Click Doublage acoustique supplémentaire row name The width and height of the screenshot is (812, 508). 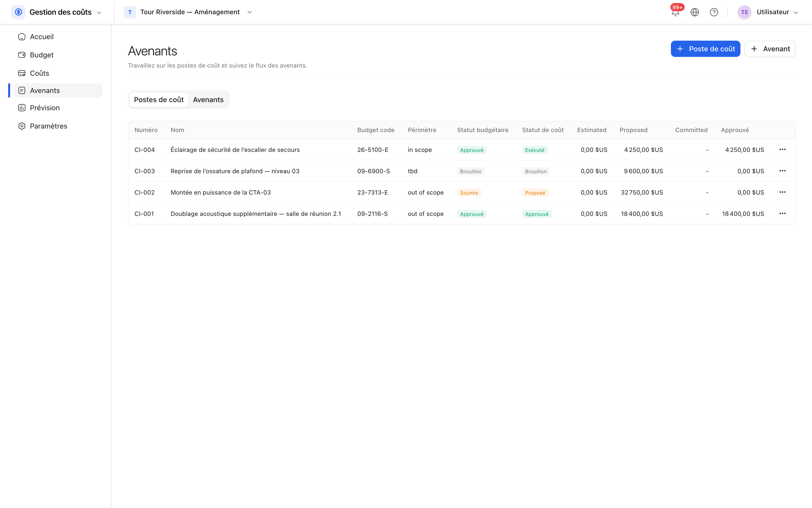click(256, 214)
